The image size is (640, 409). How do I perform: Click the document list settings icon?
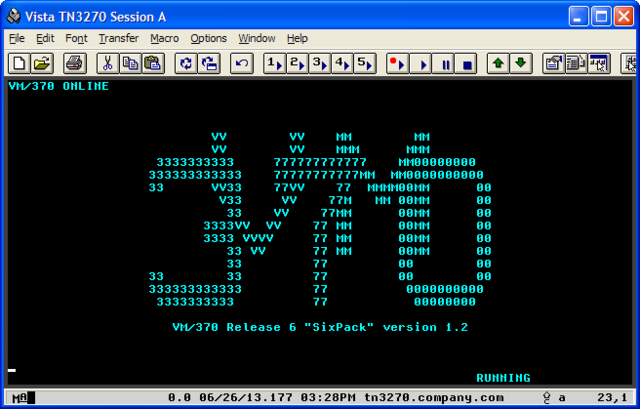[x=576, y=64]
